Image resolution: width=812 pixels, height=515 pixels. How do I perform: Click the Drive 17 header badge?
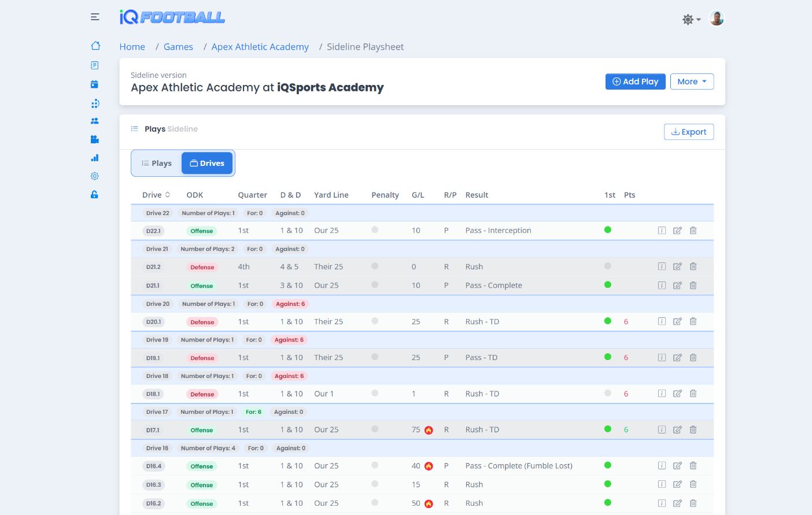click(x=157, y=412)
